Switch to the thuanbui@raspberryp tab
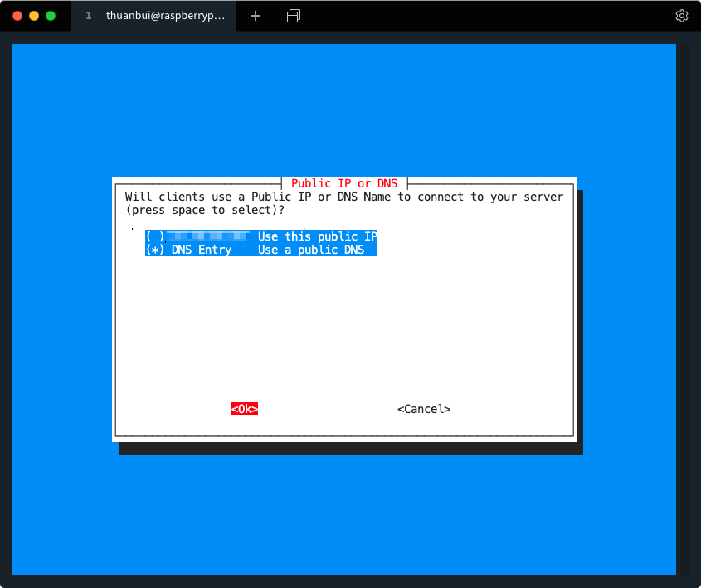Viewport: 701px width, 588px height. [x=164, y=16]
